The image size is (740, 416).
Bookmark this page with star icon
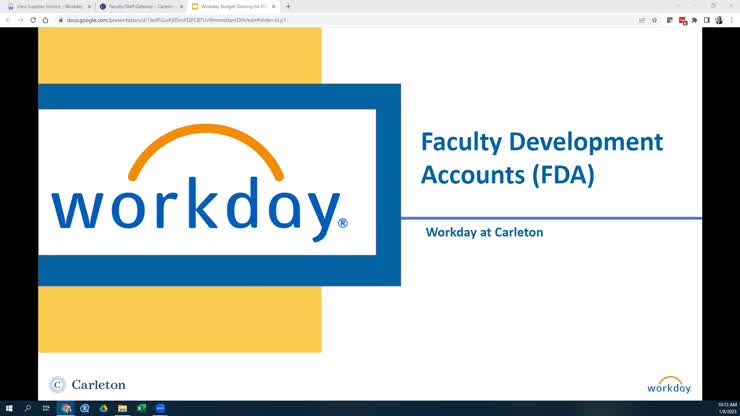tap(655, 20)
